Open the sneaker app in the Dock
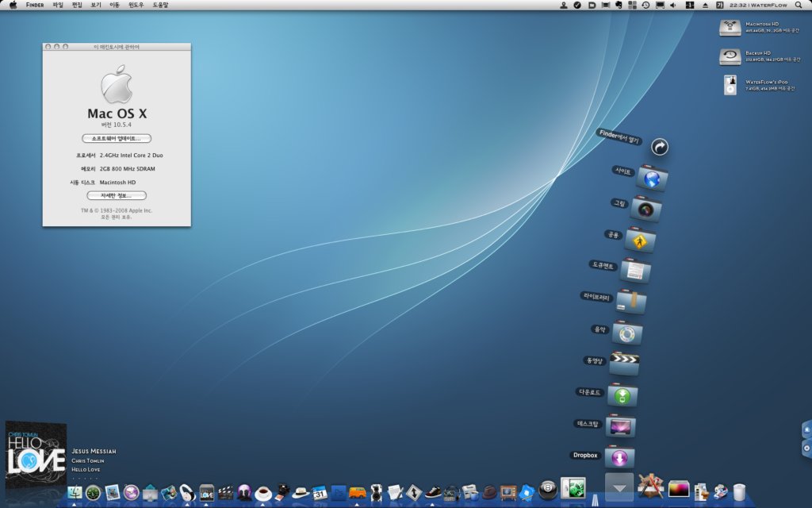The image size is (812, 508). [433, 492]
